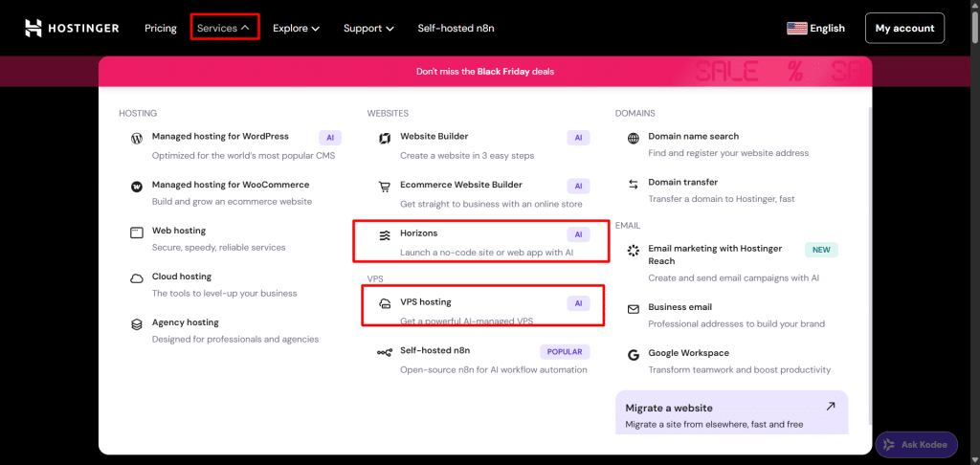The width and height of the screenshot is (980, 465).
Task: Click the Ask Kodee sparkle icon
Action: coord(889,445)
